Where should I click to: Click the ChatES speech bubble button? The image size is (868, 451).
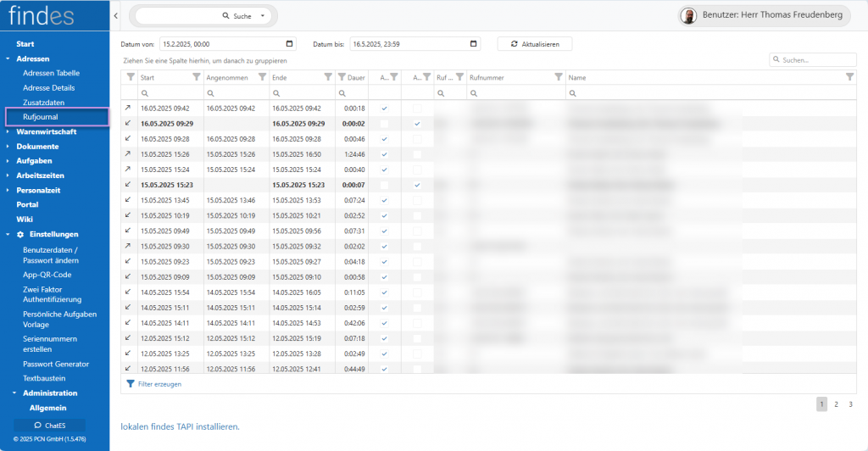(49, 425)
